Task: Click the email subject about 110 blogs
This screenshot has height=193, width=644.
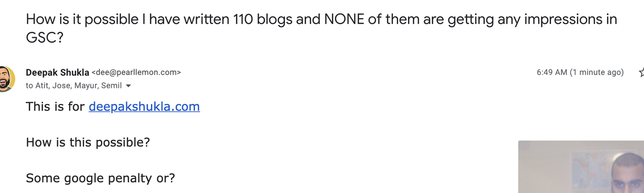Action: click(x=321, y=28)
